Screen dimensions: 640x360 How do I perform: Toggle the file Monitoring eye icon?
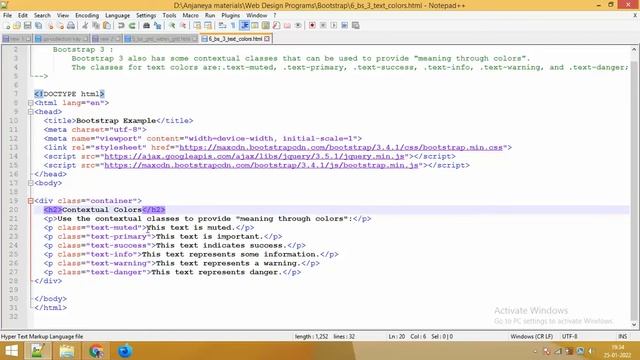point(298,26)
